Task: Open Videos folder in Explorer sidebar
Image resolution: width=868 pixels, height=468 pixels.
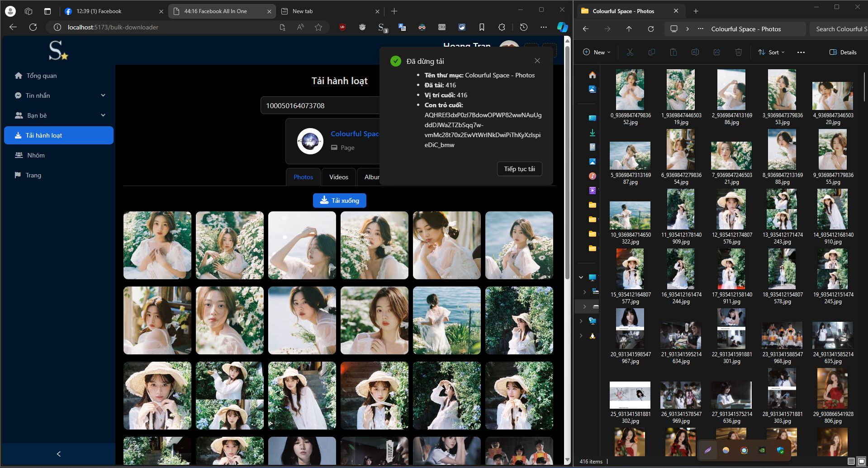Action: (592, 191)
